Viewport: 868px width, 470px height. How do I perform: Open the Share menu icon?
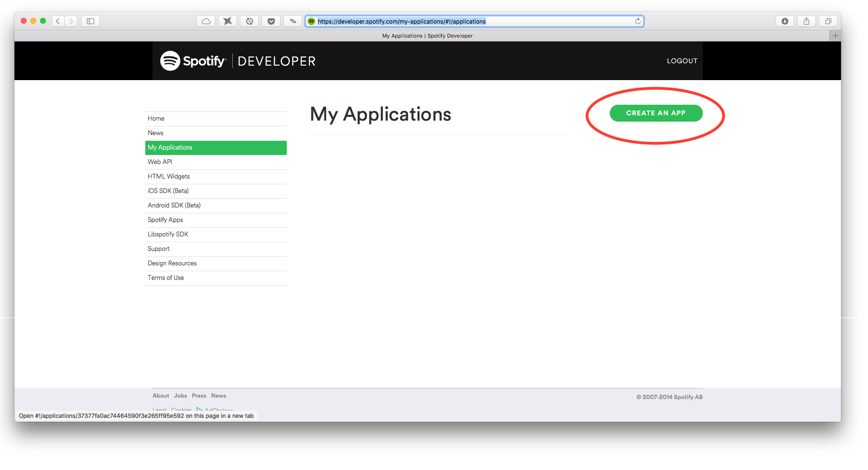[807, 21]
